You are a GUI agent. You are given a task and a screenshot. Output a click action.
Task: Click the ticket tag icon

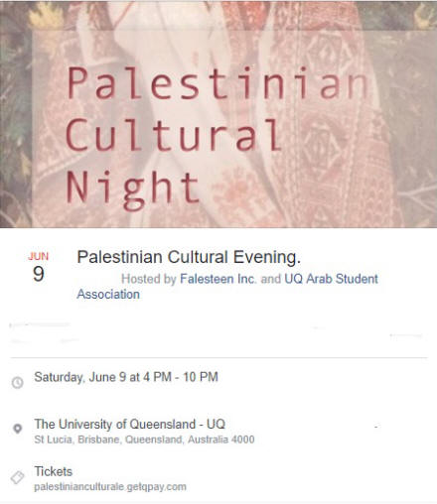(17, 477)
